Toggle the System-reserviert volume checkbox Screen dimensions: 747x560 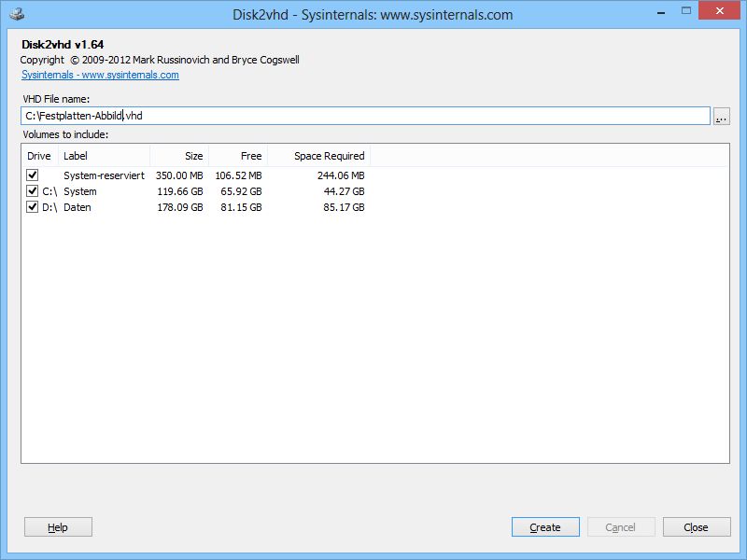pos(33,175)
